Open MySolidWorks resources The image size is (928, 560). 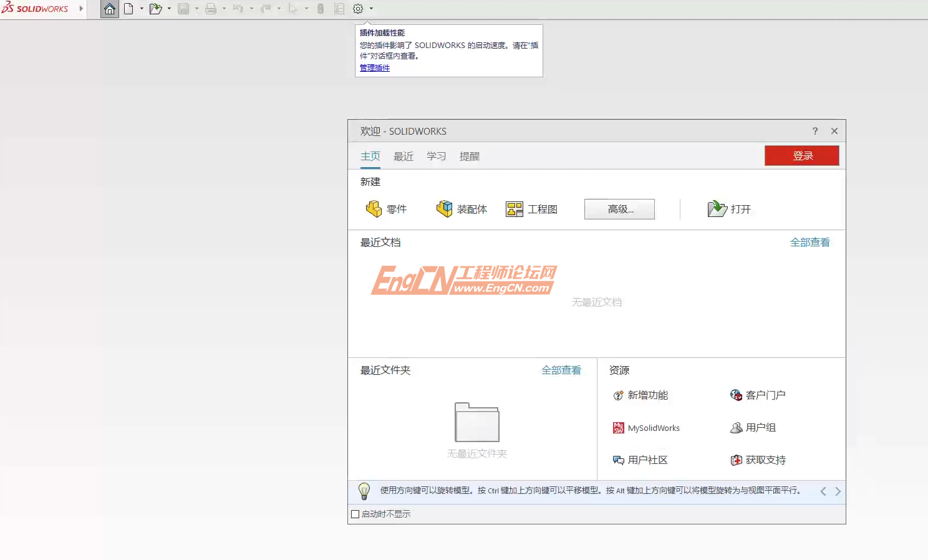(646, 427)
